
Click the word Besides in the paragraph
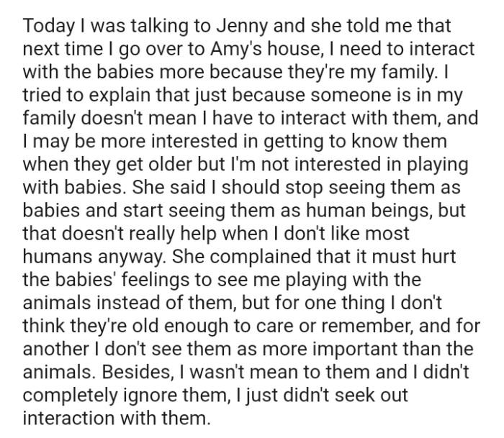tap(136, 372)
